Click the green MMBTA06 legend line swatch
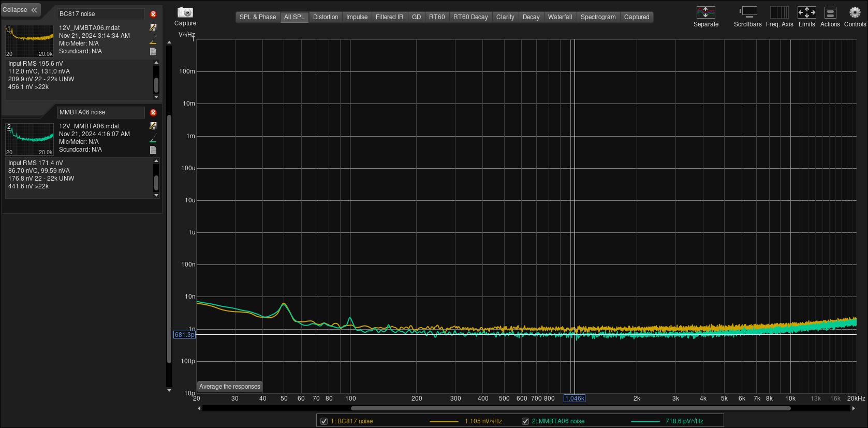This screenshot has height=428, width=868. tap(645, 422)
